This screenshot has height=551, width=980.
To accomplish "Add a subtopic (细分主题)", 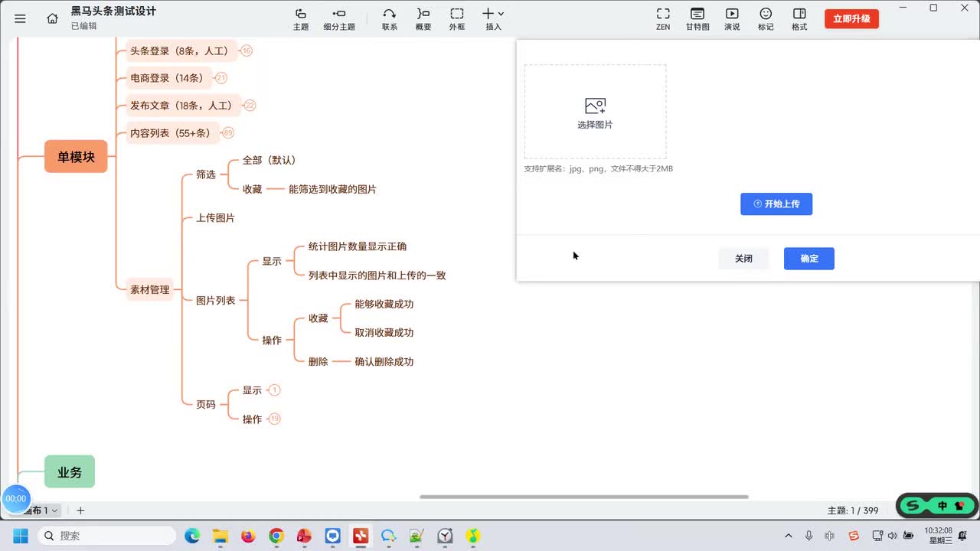I will click(x=339, y=19).
